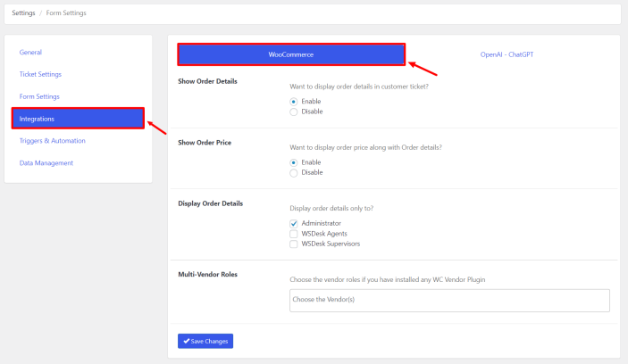Click the checkmark icon on Save Changes
Screen dimensions: 628x364
[186, 341]
